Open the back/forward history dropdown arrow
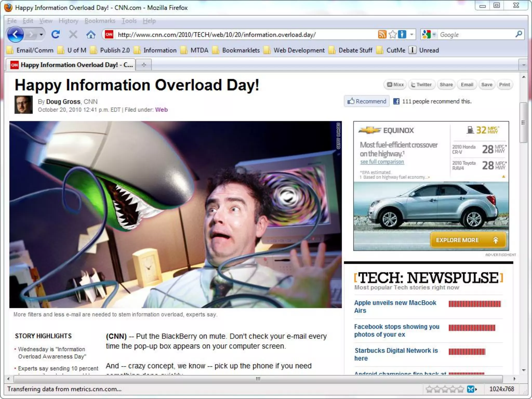Viewport: 532px width, 399px height. [41, 34]
